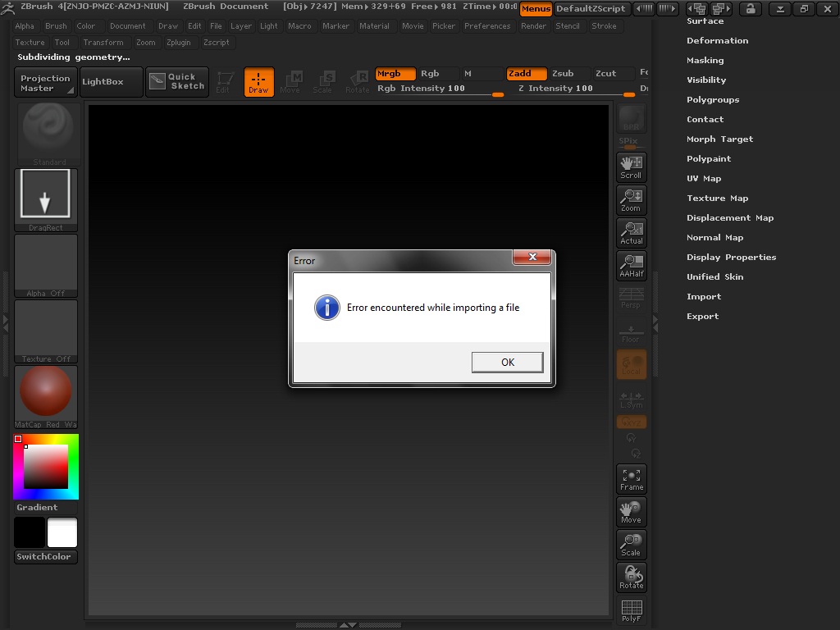This screenshot has height=630, width=840.
Task: Click the SwitchColor button
Action: pos(46,557)
